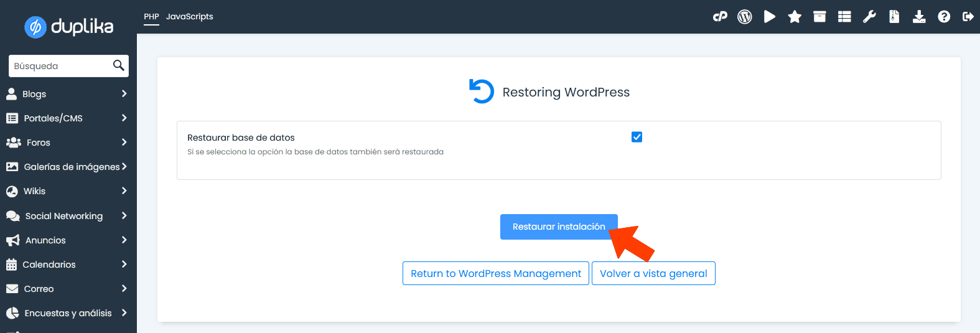Click the archive box icon
980x333 pixels.
819,17
